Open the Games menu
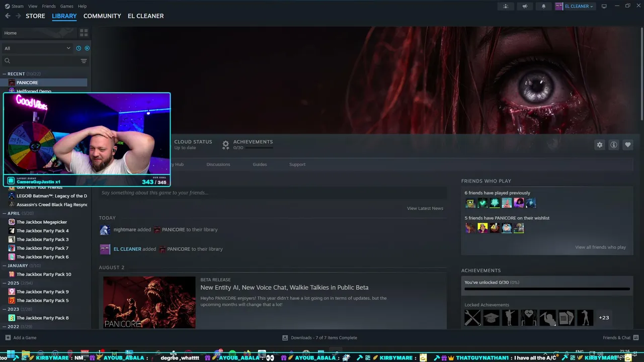 click(66, 6)
